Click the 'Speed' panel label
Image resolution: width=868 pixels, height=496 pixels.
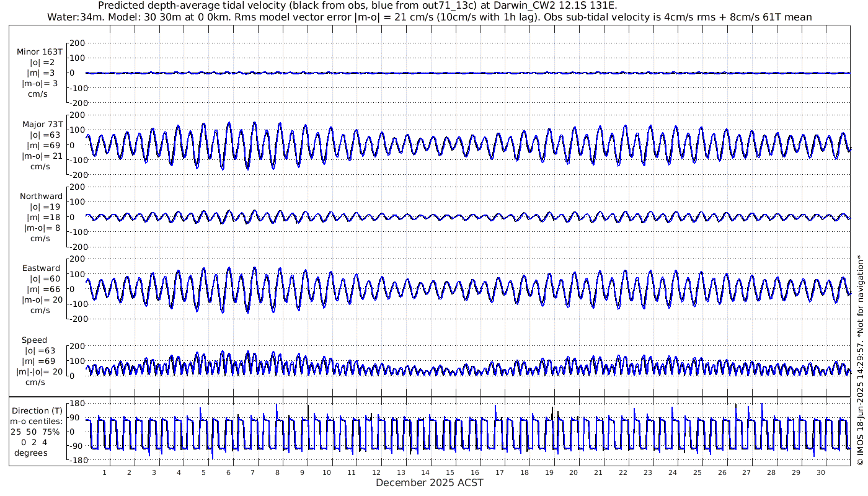pos(35,340)
